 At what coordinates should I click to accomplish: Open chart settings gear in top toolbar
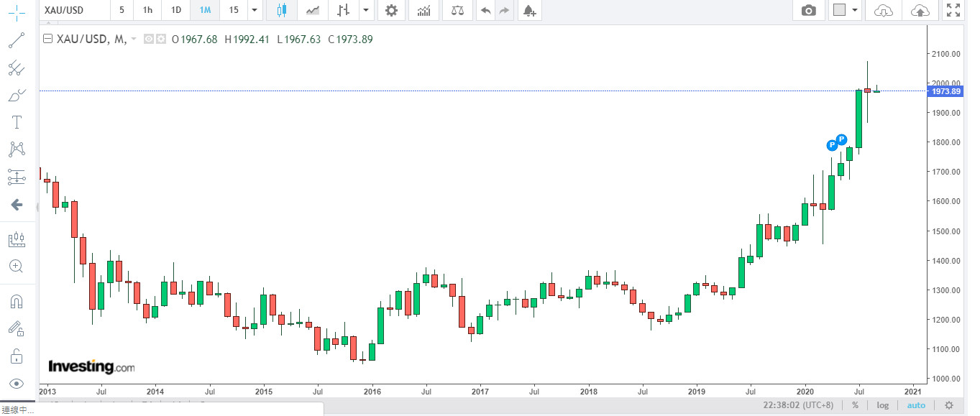390,10
